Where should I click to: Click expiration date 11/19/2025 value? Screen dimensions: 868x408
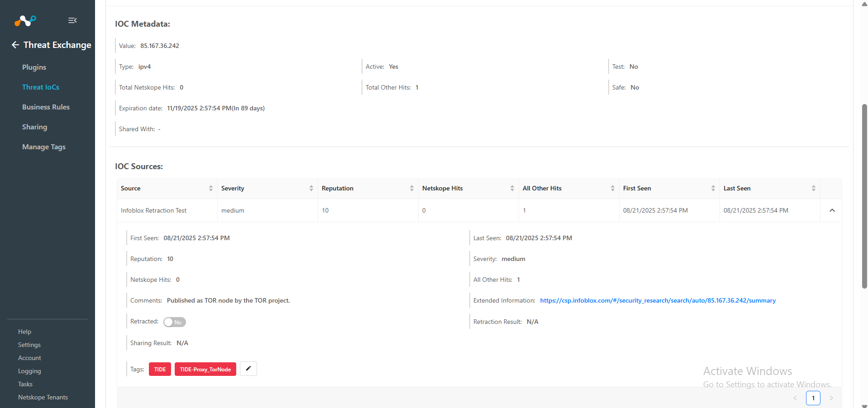pyautogui.click(x=216, y=108)
